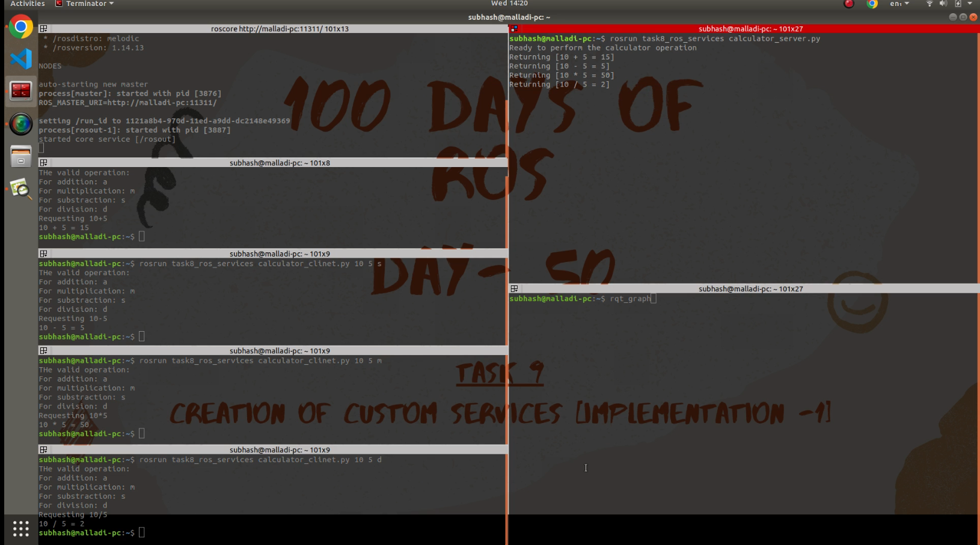Select title bar above the '10 5 s' pane
The image size is (980, 545).
point(273,254)
